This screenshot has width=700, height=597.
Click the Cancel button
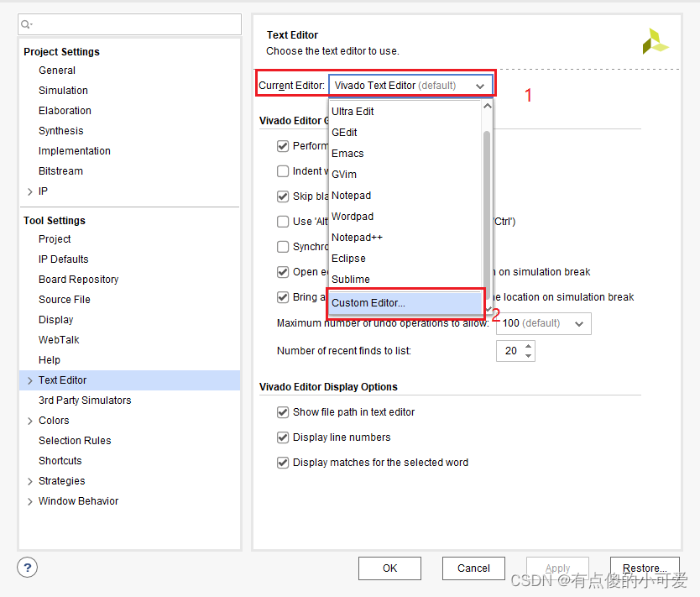click(473, 568)
